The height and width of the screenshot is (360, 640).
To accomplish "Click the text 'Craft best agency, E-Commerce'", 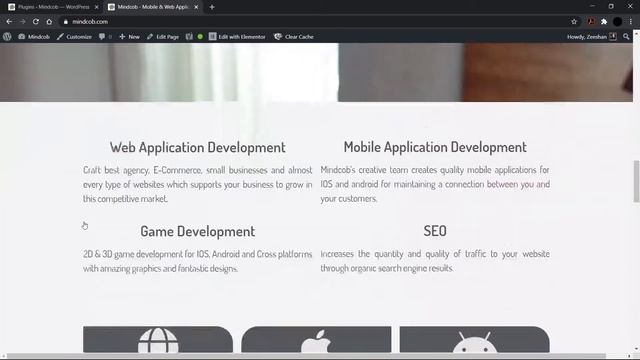I will click(x=142, y=170).
